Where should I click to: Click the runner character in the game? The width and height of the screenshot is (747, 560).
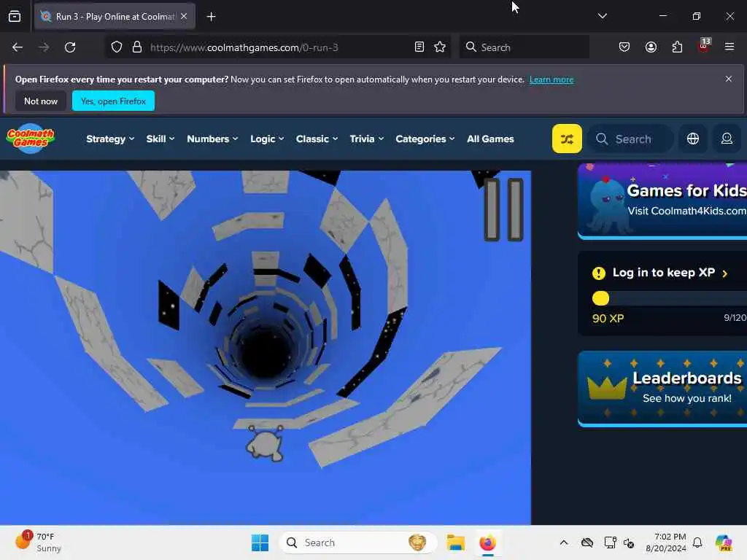click(x=265, y=443)
